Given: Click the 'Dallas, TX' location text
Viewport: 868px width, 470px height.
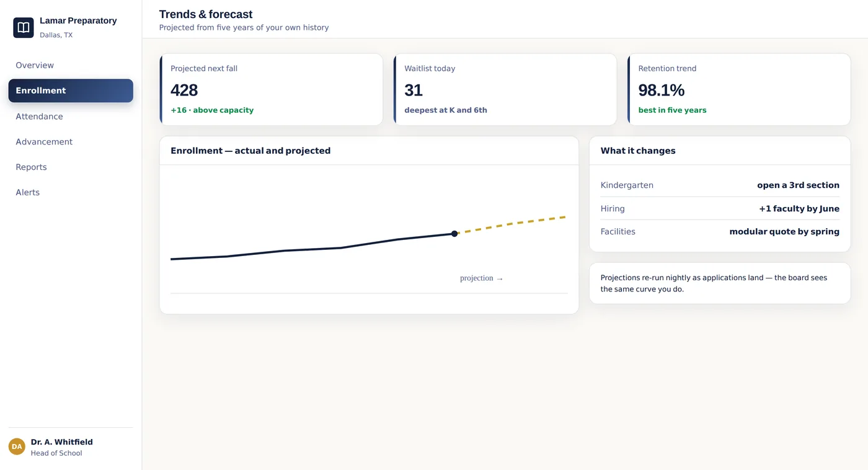Looking at the screenshot, I should (56, 35).
